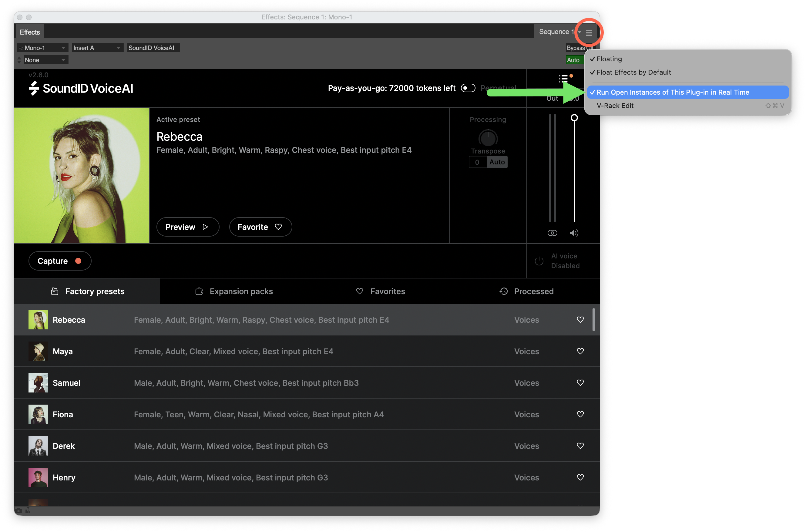
Task: Select Fiona's thumbnail in the preset list
Action: pyautogui.click(x=38, y=414)
